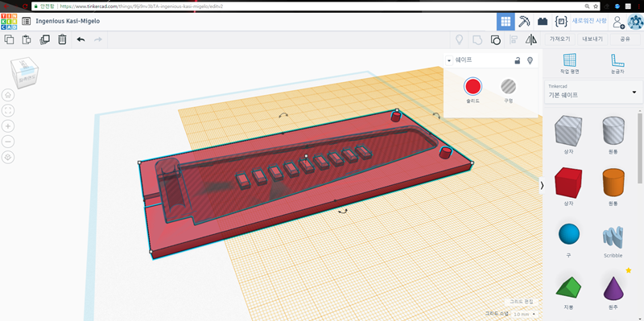Screen dimensions: 644x321
Task: Fit all in view
Action: tap(8, 110)
